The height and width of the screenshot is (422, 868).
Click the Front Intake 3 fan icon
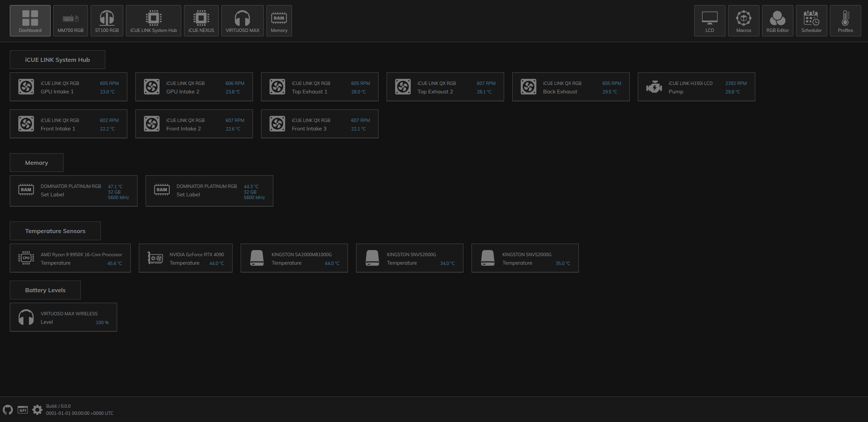[x=277, y=124]
